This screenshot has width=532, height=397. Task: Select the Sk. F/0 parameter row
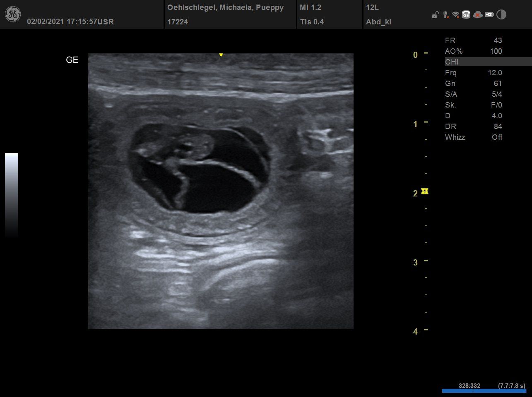(x=474, y=105)
